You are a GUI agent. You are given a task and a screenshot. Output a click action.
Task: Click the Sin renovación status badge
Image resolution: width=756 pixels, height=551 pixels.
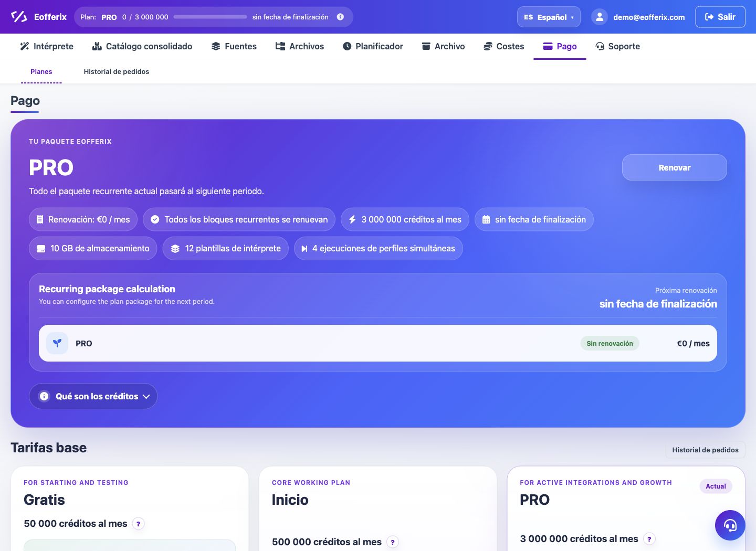610,343
